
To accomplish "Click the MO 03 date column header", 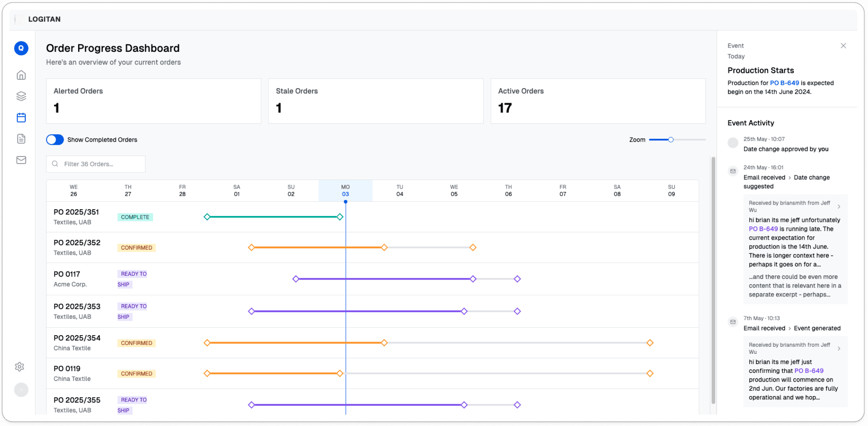I will (345, 191).
